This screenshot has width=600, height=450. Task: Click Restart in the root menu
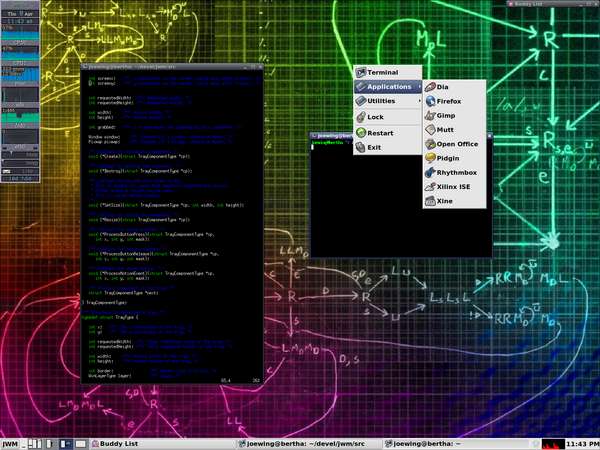[x=379, y=132]
